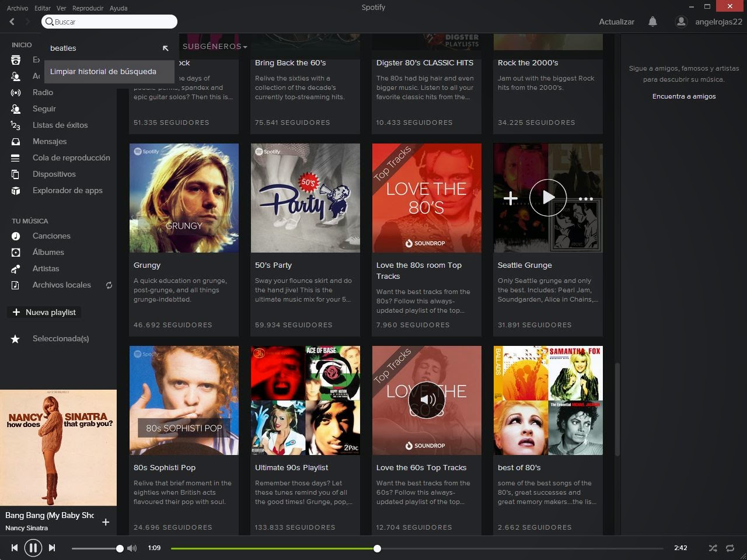The height and width of the screenshot is (560, 747).
Task: Click in the Buscar search field
Action: (109, 22)
